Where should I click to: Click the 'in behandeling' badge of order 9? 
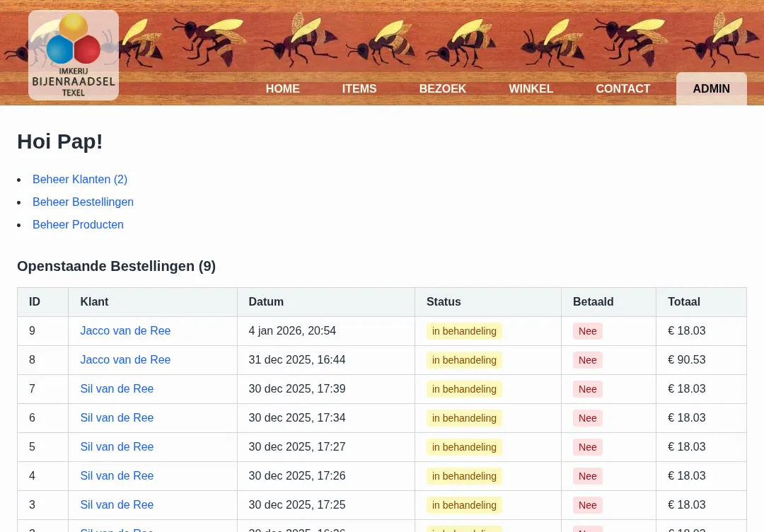(464, 330)
